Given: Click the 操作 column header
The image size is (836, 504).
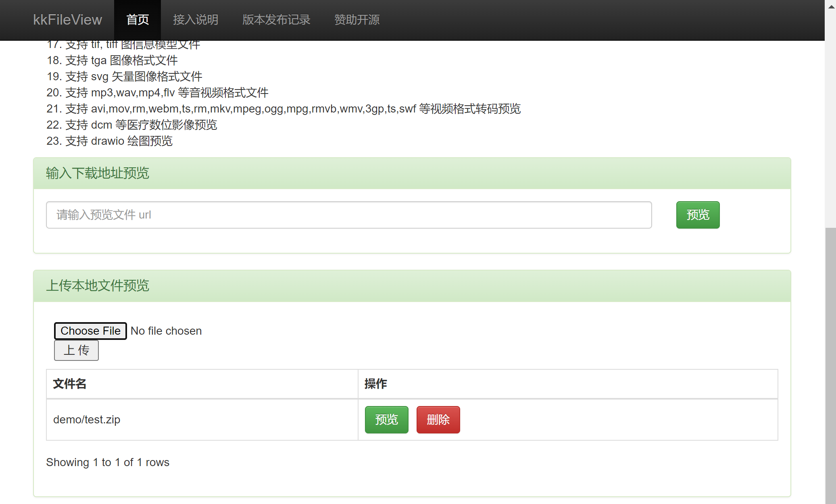Looking at the screenshot, I should [x=375, y=384].
